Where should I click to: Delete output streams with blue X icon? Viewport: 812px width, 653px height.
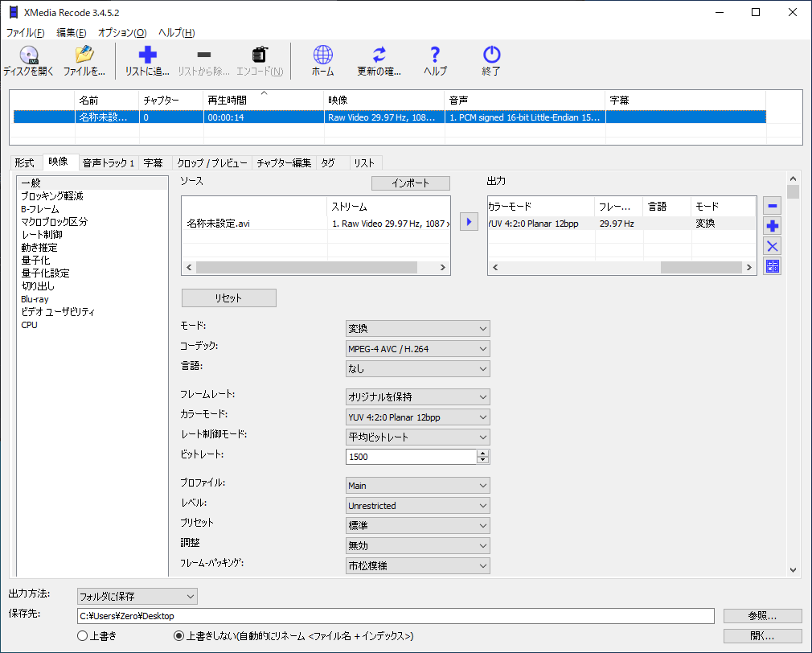coord(772,246)
